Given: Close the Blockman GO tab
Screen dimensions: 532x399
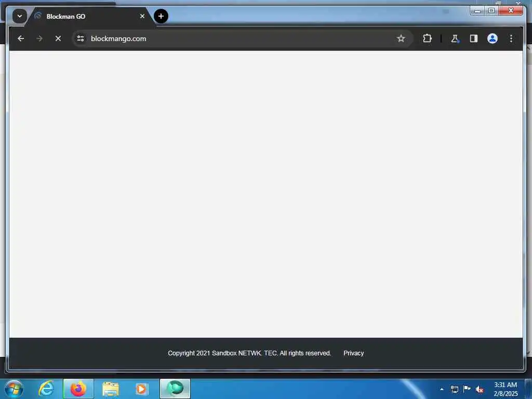Looking at the screenshot, I should tap(142, 16).
